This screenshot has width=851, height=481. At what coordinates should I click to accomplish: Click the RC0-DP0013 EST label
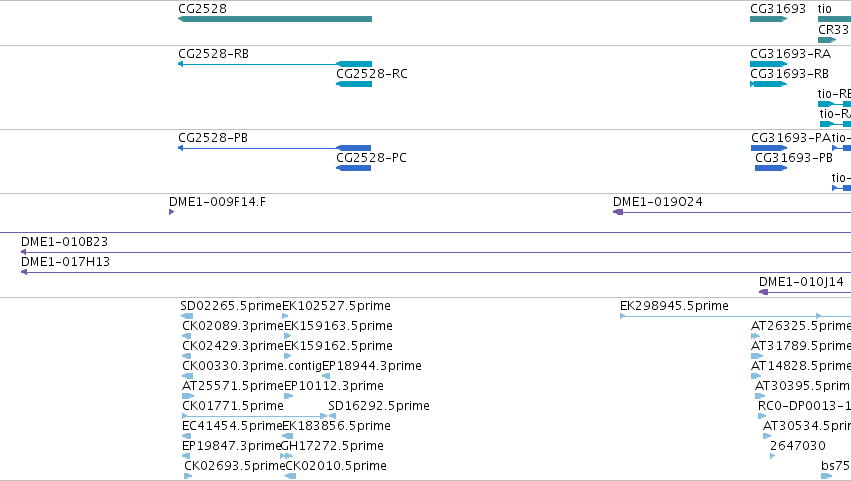804,406
